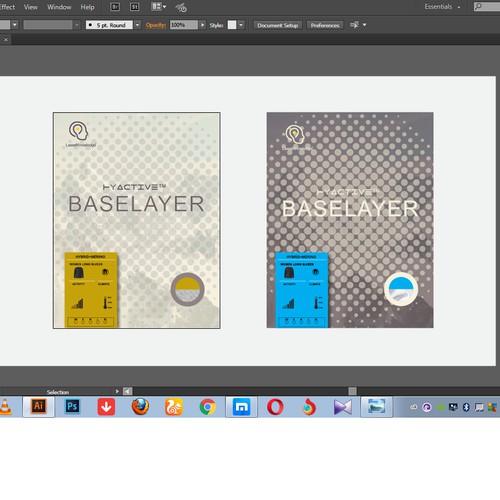Open the Window menu

pos(59,7)
